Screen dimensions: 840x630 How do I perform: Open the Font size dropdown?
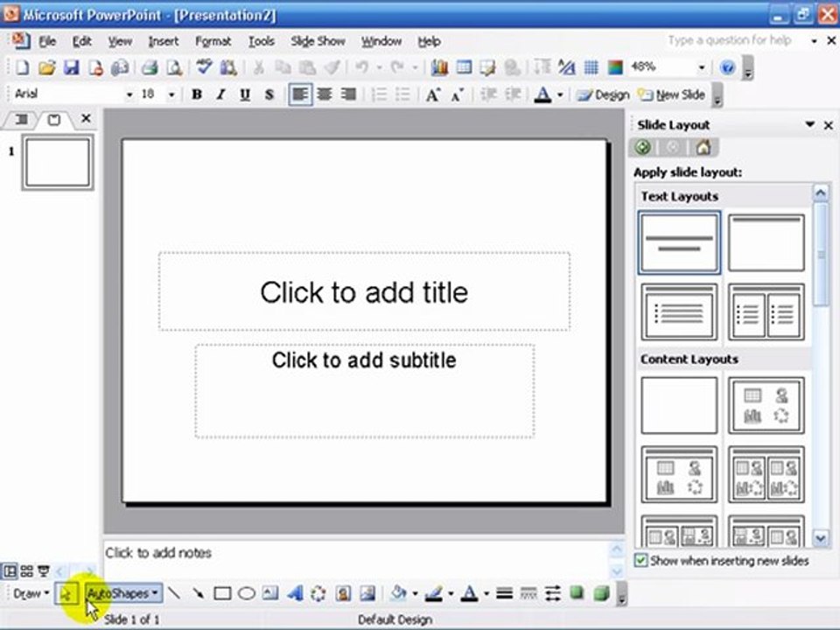[171, 94]
